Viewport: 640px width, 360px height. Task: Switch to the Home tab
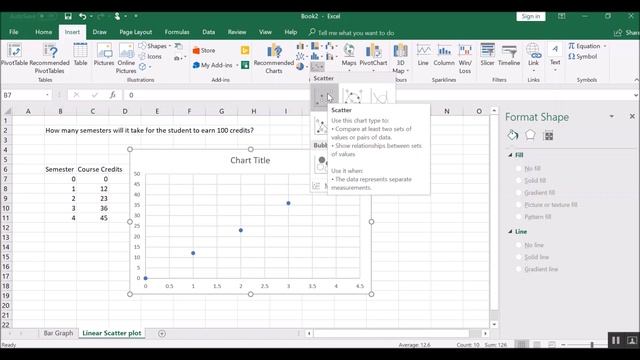(43, 32)
